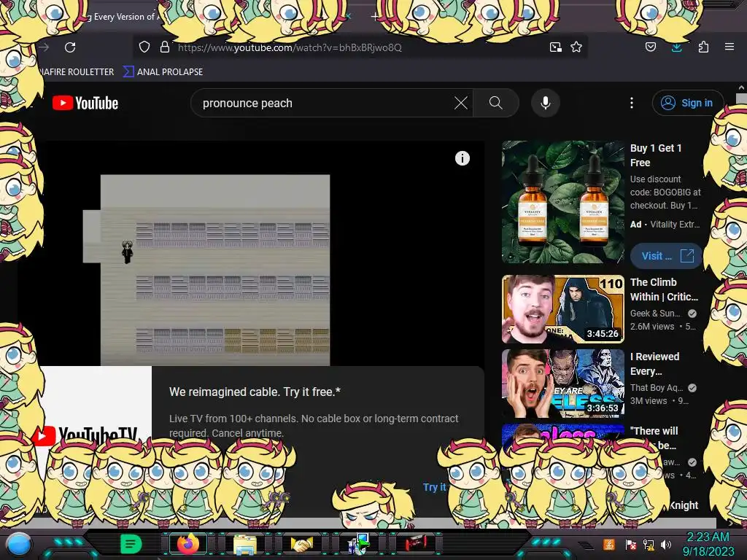Open the 'Every Version of' tab

[x=125, y=17]
